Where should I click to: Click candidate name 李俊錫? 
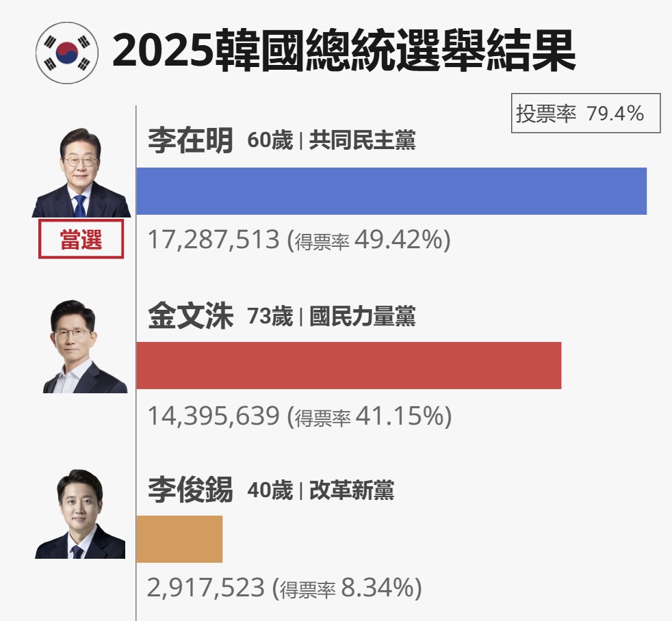(190, 490)
